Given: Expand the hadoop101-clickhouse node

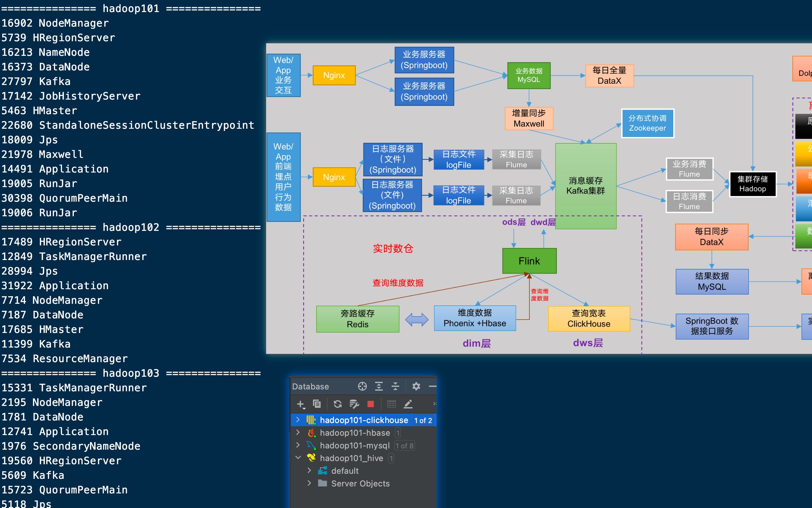Looking at the screenshot, I should tap(298, 420).
